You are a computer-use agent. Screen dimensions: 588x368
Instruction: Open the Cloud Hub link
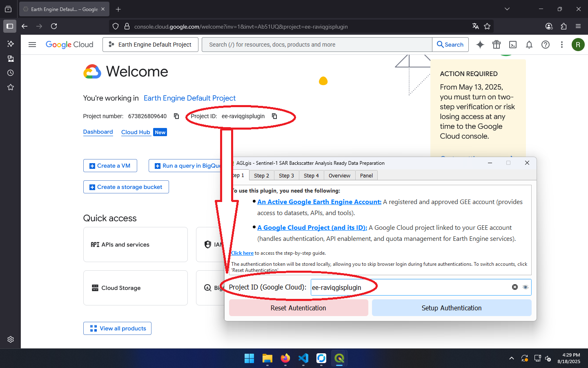[x=136, y=132]
